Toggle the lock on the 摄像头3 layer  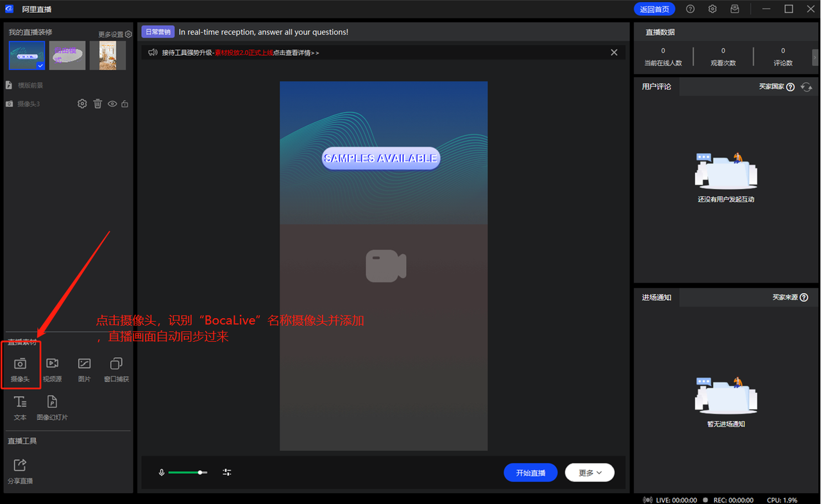pos(125,104)
